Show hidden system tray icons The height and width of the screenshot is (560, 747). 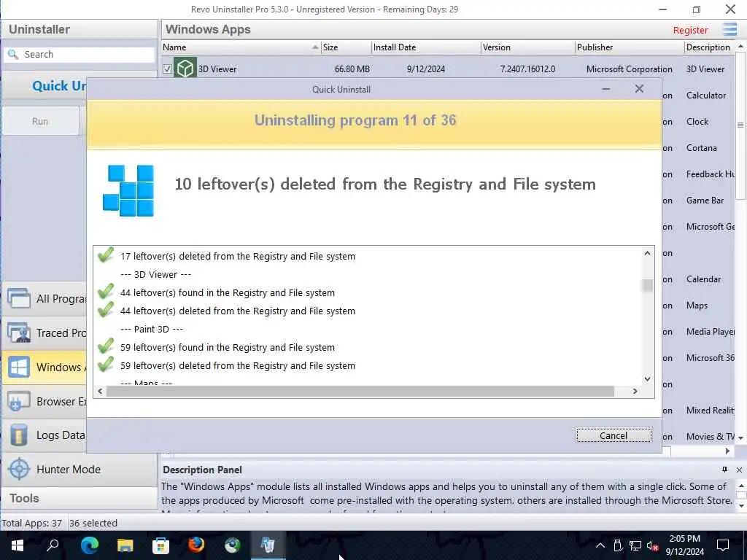[600, 545]
